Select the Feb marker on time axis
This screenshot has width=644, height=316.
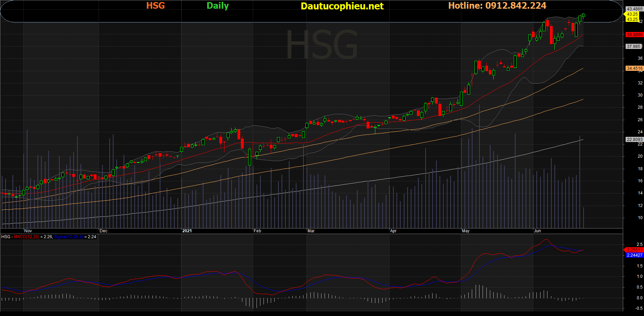pyautogui.click(x=257, y=231)
